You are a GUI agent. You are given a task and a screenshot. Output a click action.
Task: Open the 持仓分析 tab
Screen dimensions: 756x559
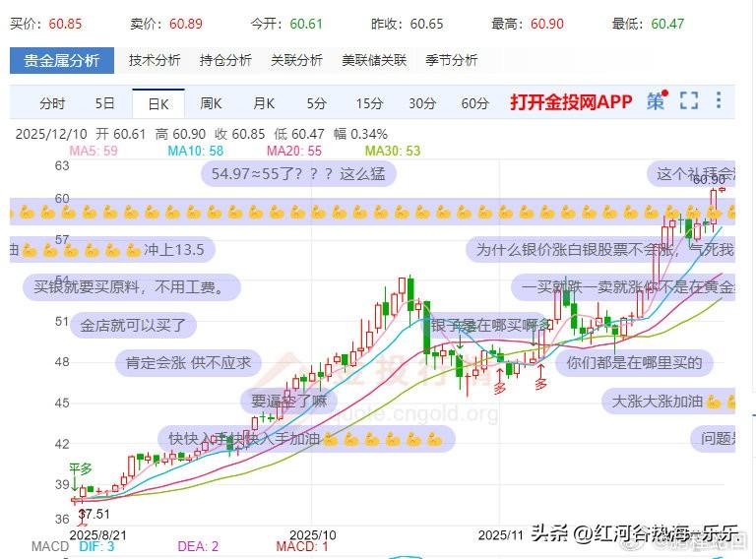[x=225, y=60]
